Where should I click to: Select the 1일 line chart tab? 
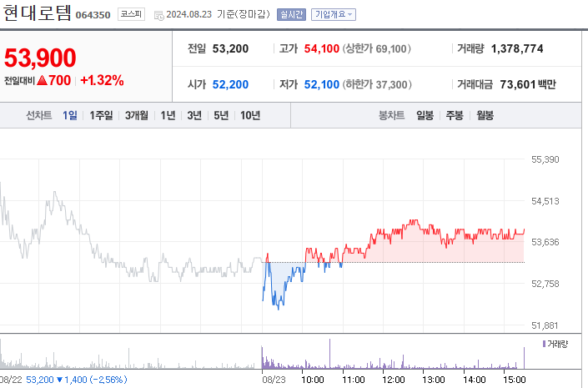pyautogui.click(x=70, y=115)
